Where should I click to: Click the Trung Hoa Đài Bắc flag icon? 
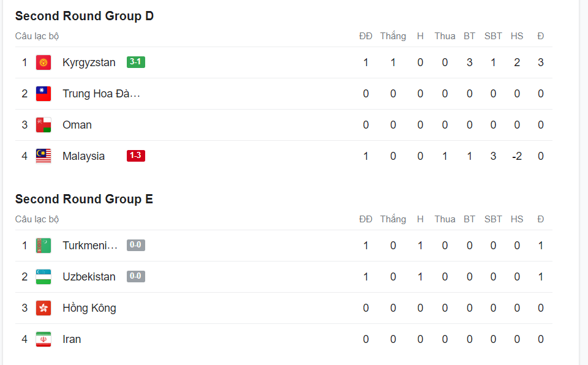click(43, 94)
